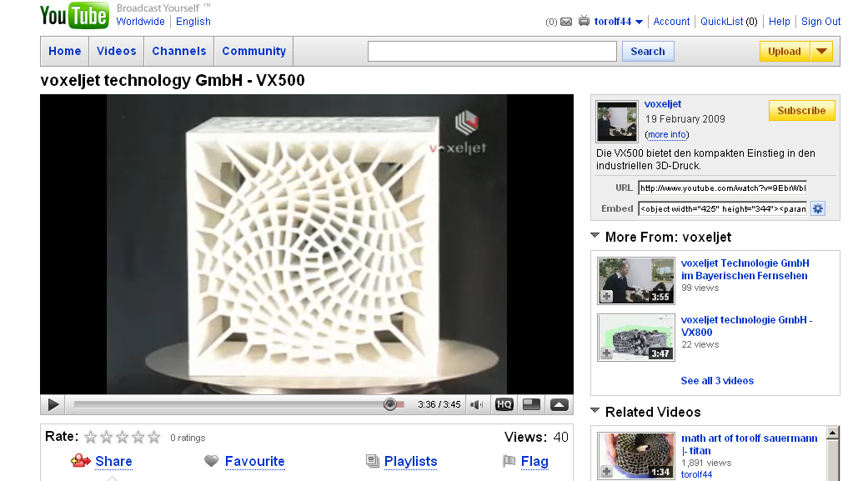Open voxeljet channel name link
Viewport: 868px width, 481px height.
click(663, 104)
